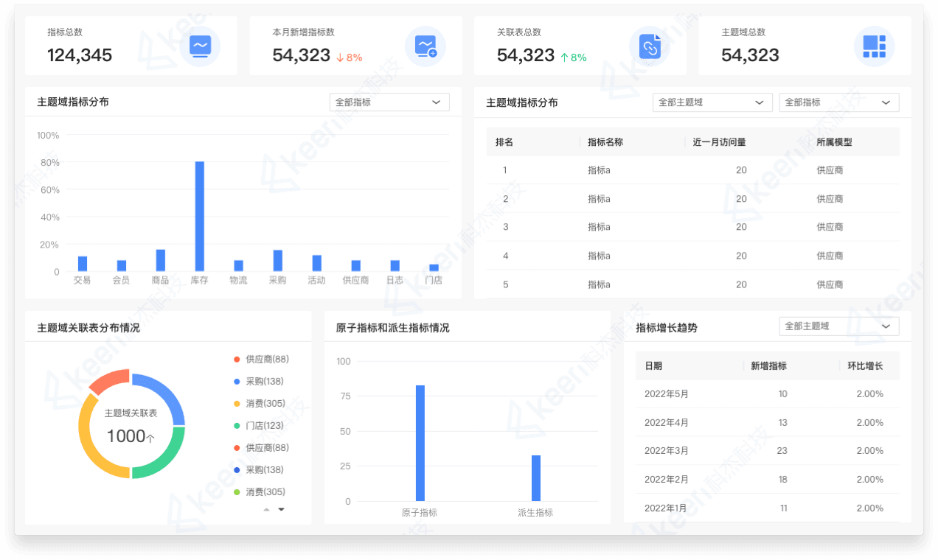Click the green segment of the donut chart
Image resolution: width=938 pixels, height=560 pixels.
point(161,453)
